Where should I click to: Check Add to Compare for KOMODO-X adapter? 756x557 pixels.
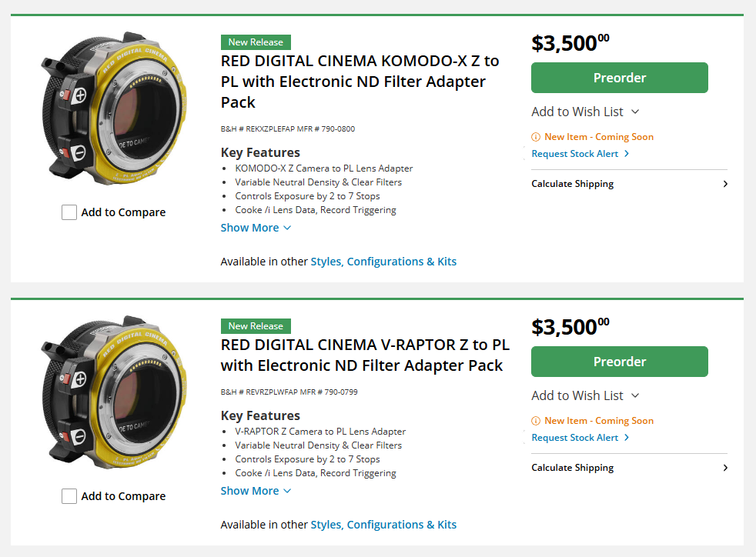click(69, 212)
